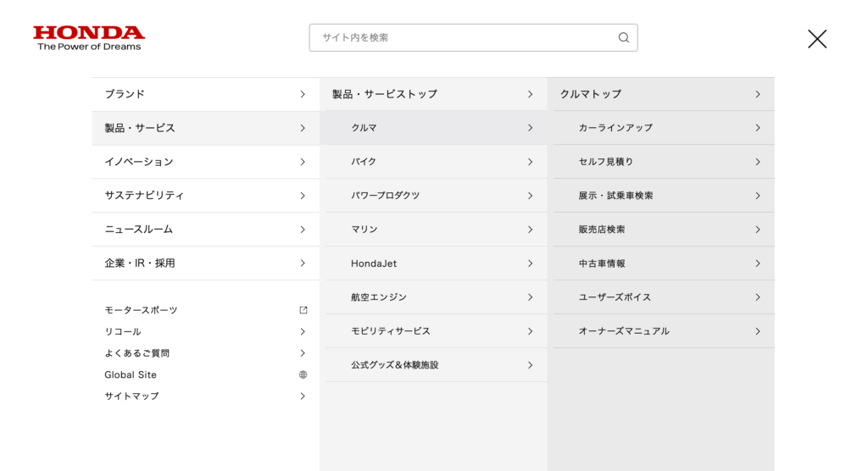
Task: Click the Honda logo
Action: 88,38
